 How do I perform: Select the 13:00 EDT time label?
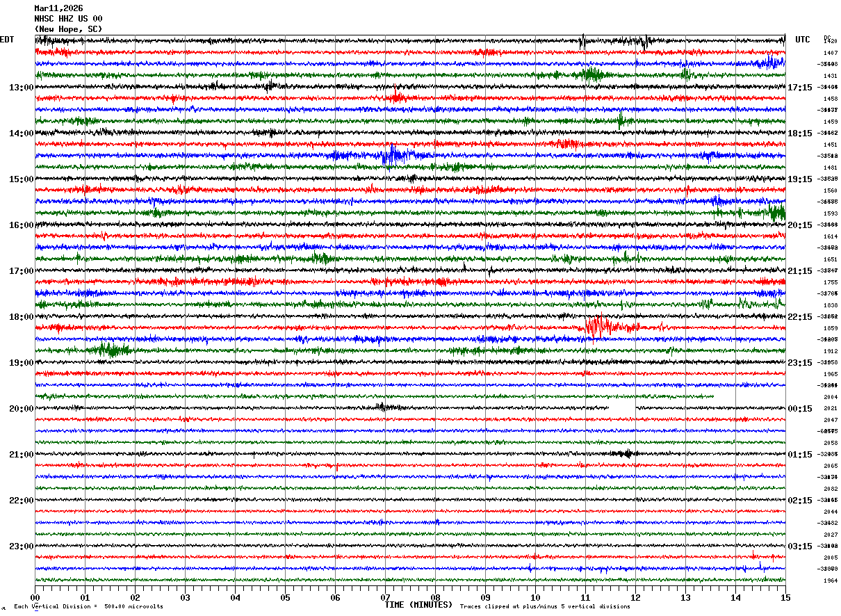(22, 88)
